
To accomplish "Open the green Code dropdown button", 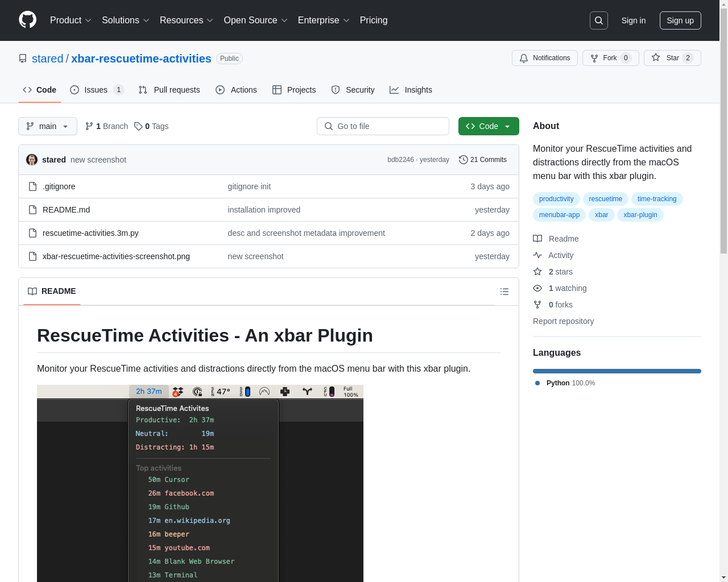I will pos(489,126).
